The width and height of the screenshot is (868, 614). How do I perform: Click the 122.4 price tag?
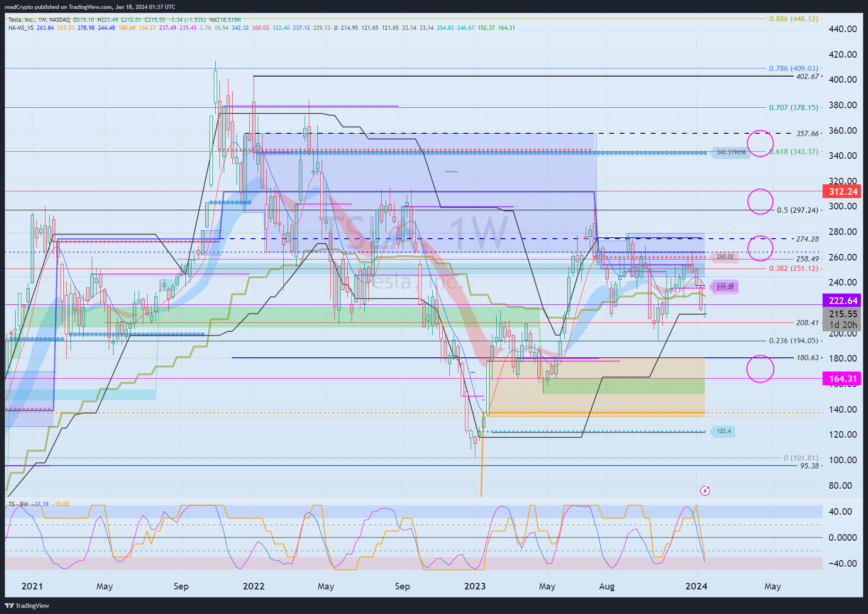tap(724, 431)
